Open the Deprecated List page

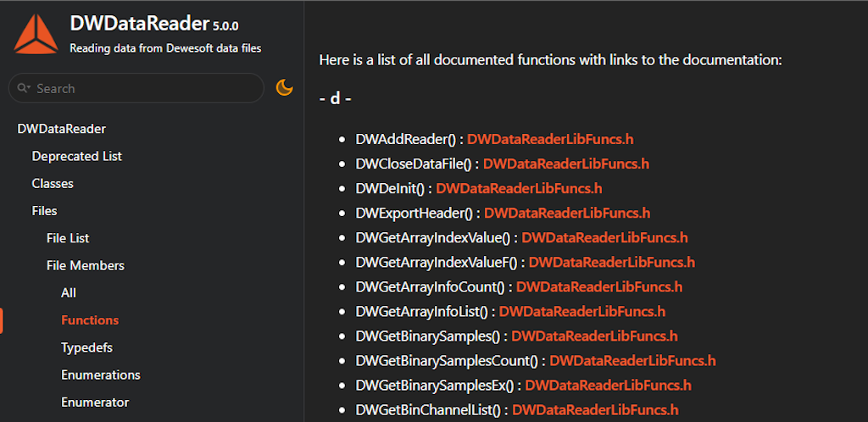[x=77, y=156]
